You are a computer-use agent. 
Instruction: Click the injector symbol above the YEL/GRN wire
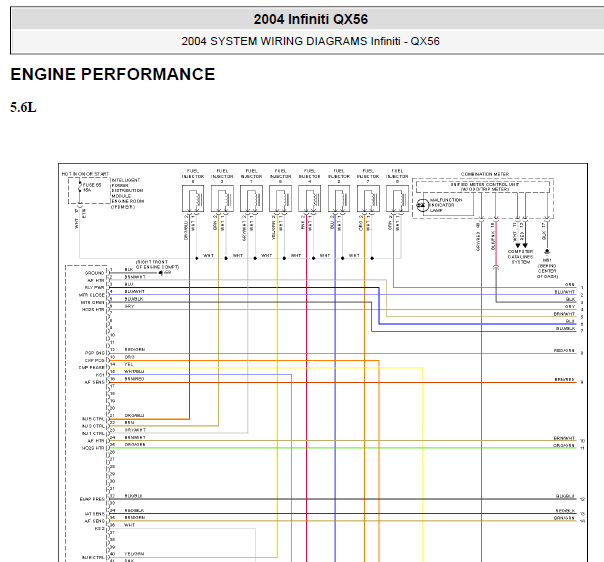tap(280, 198)
